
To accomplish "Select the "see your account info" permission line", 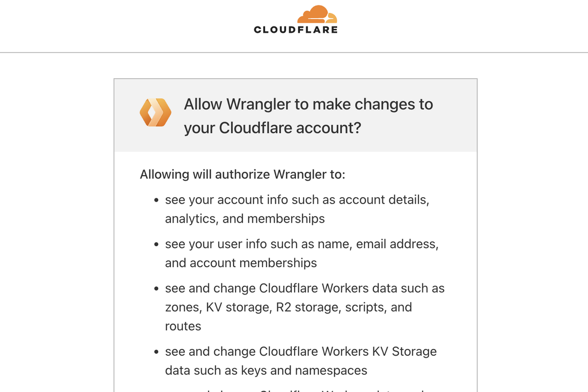I will pyautogui.click(x=297, y=200).
